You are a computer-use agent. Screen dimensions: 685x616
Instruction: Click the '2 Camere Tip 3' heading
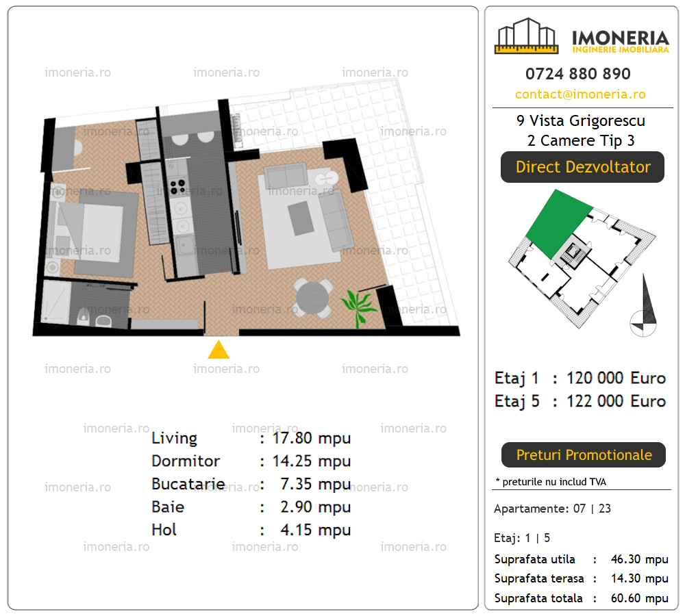click(x=581, y=140)
